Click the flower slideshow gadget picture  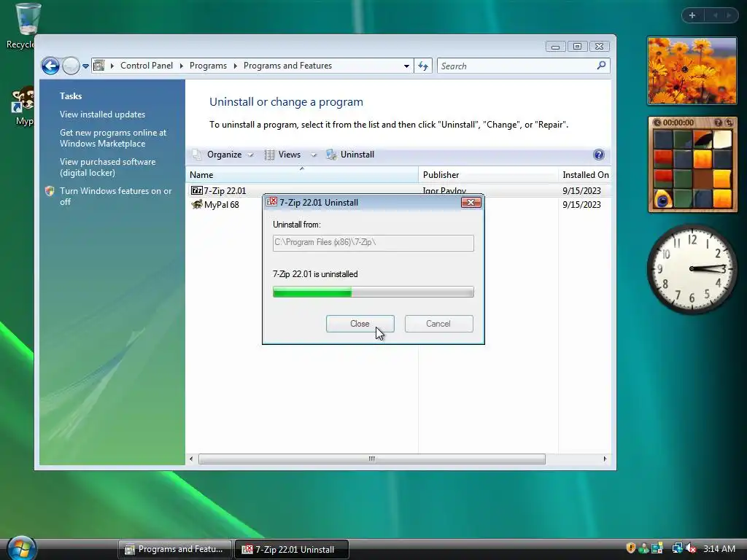tap(692, 71)
